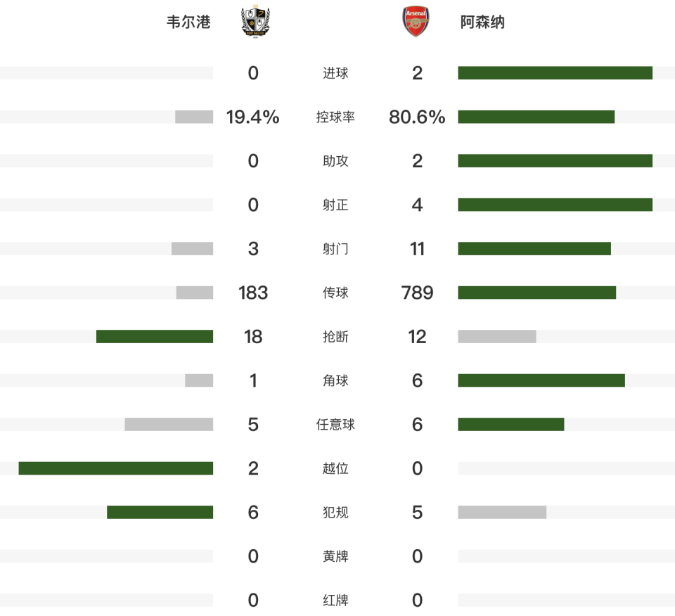This screenshot has width=675, height=616.
Task: Click Arsenal's 80.6% possession value
Action: pos(417,117)
